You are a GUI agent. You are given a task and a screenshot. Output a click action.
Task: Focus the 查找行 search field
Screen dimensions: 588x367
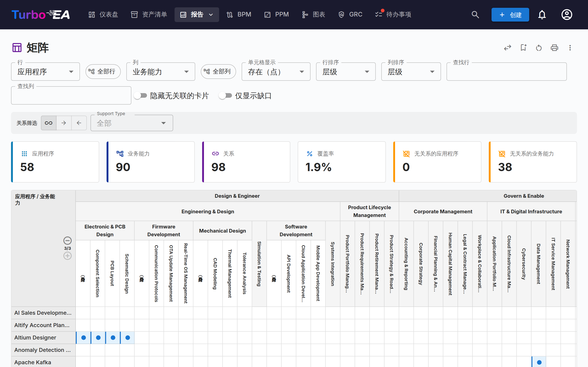[507, 72]
